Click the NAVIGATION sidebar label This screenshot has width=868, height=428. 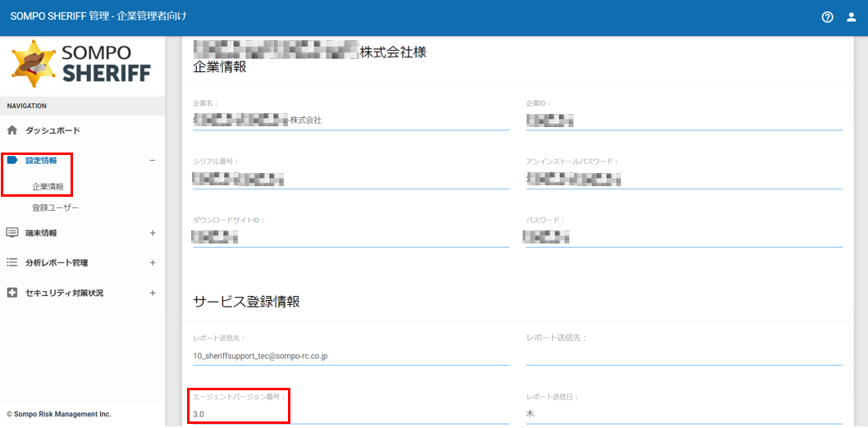tap(26, 106)
